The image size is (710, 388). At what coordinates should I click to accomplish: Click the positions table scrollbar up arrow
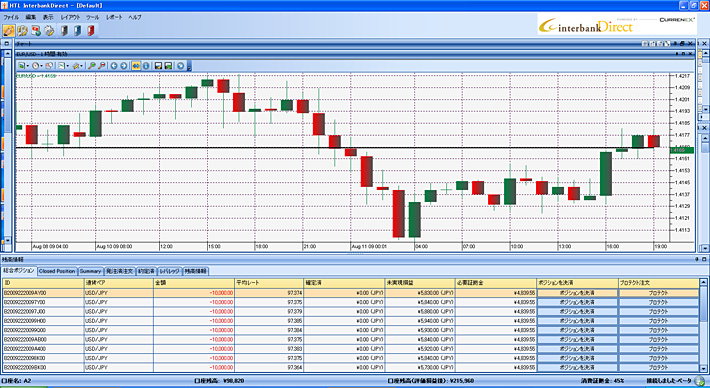(x=703, y=282)
